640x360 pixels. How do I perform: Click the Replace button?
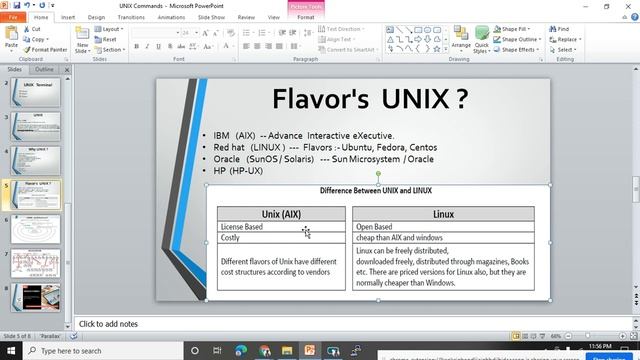coord(565,40)
